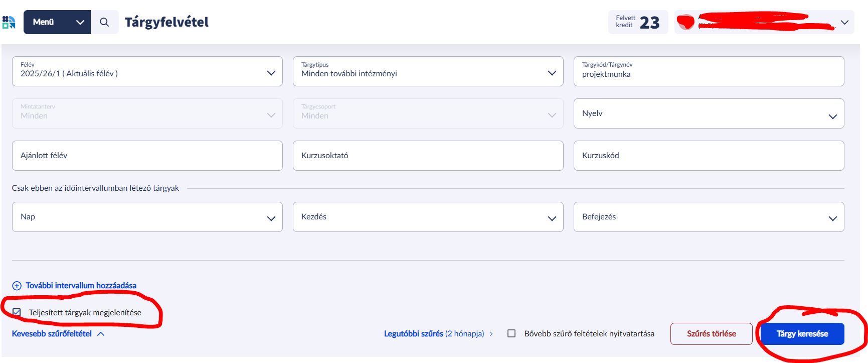Screen dimensions: 868x363
Task: Enable Bővebb szűrő feltételek nyitvatartása checkbox
Action: [511, 333]
